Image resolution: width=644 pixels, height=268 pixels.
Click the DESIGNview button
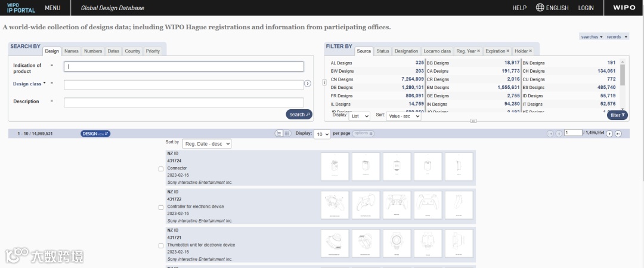(95, 134)
